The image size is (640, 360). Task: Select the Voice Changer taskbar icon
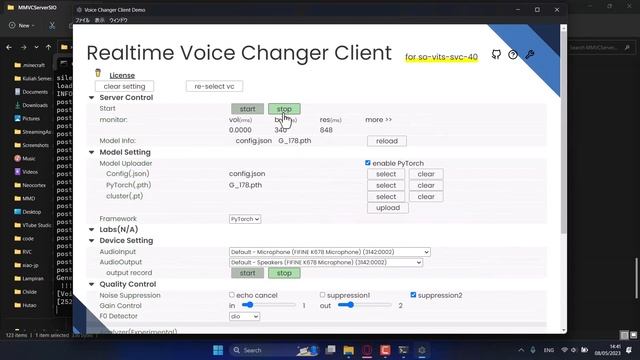point(422,350)
